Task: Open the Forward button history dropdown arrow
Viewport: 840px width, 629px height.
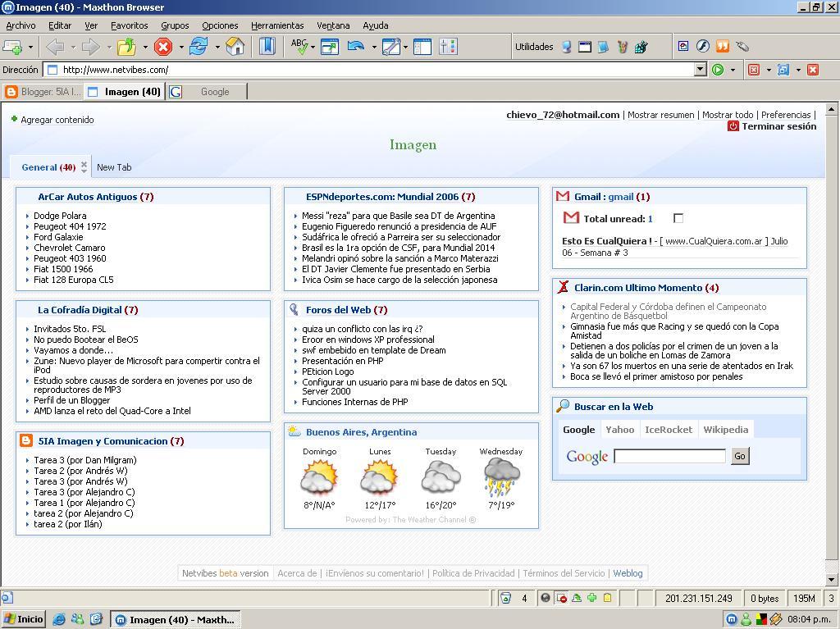Action: (109, 47)
